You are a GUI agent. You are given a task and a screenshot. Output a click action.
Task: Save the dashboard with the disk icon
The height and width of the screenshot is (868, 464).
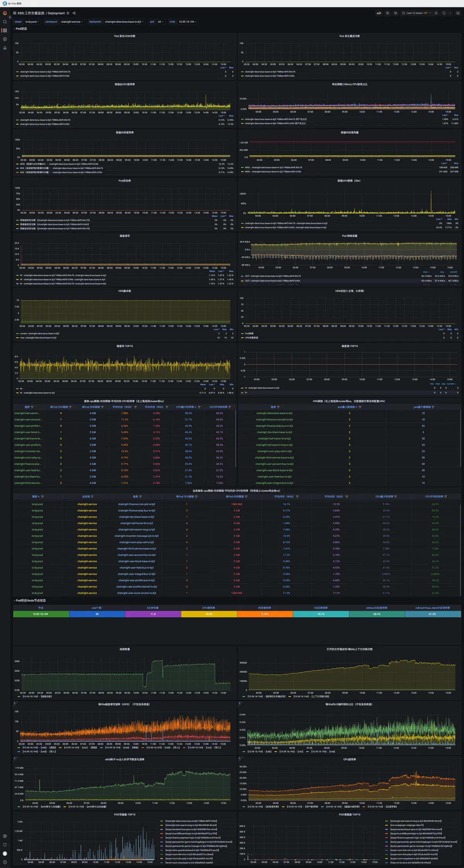387,13
